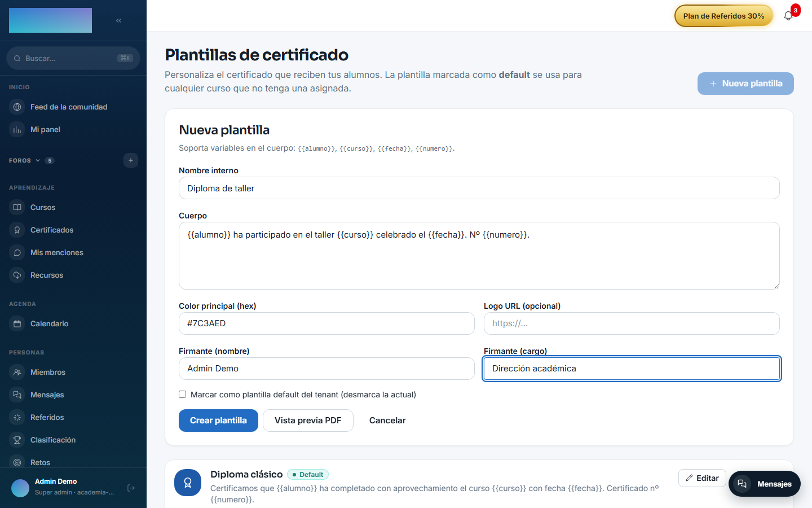Click the Miembros people icon

click(x=17, y=372)
